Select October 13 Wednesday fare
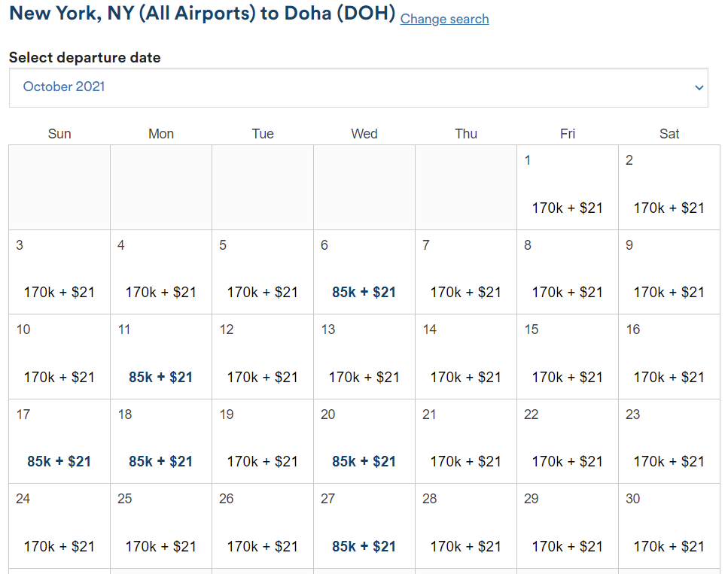728x574 pixels. pyautogui.click(x=364, y=355)
